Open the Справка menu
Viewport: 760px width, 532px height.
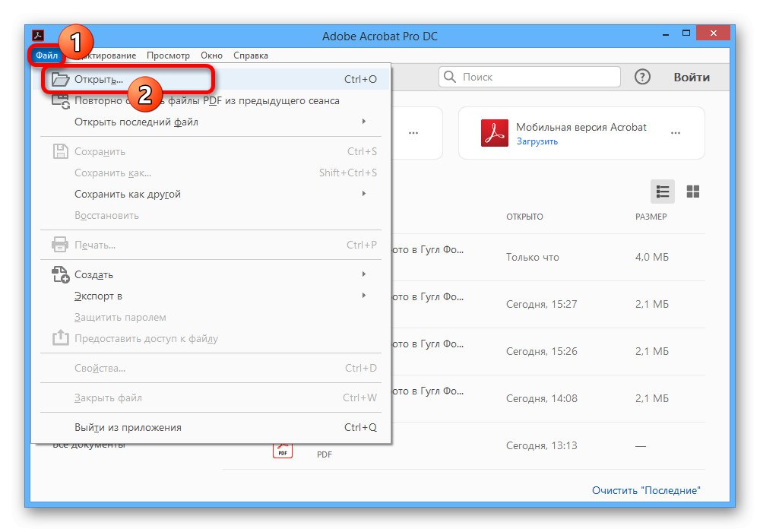point(251,55)
